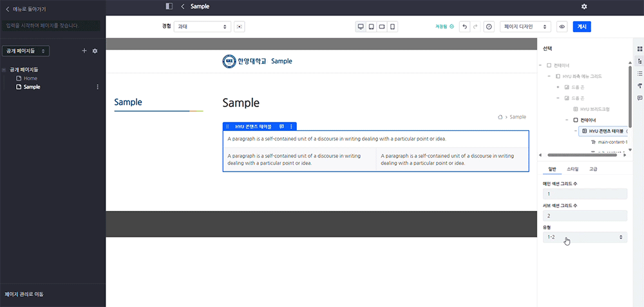Click 메뉴로 돌아가기 back link
644x307 pixels.
click(26, 9)
